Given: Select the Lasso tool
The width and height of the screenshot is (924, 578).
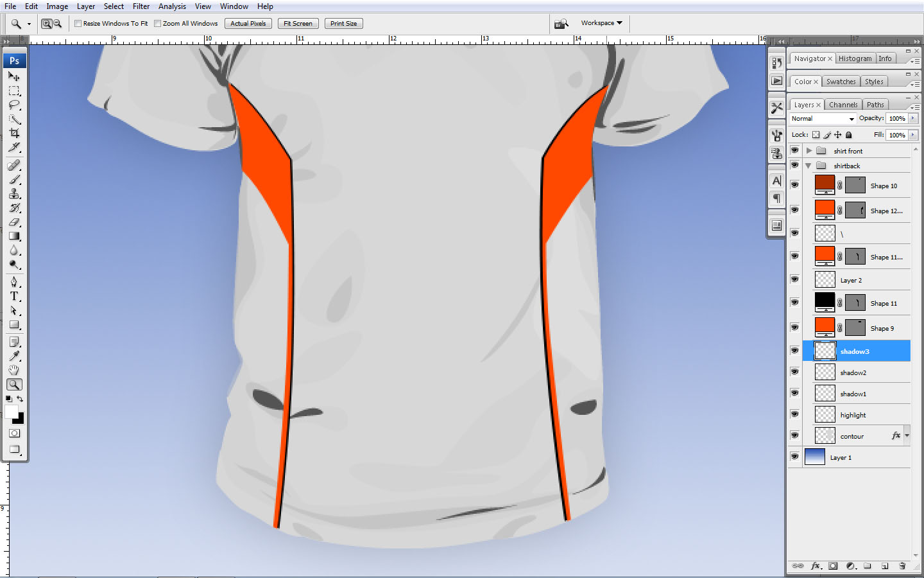Looking at the screenshot, I should coord(14,105).
